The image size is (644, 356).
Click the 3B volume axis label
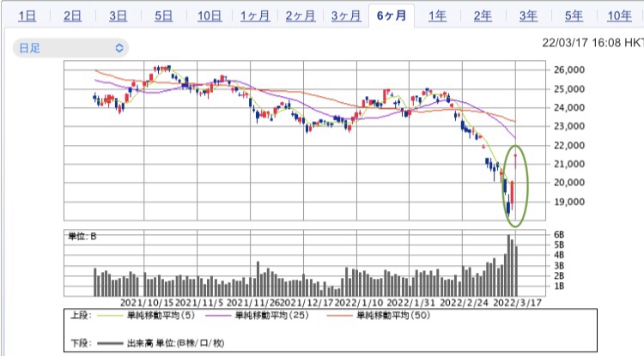coord(559,266)
